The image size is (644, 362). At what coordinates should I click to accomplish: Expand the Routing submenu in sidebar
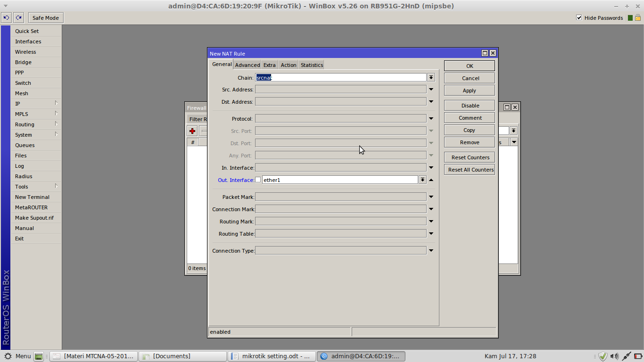coord(36,124)
